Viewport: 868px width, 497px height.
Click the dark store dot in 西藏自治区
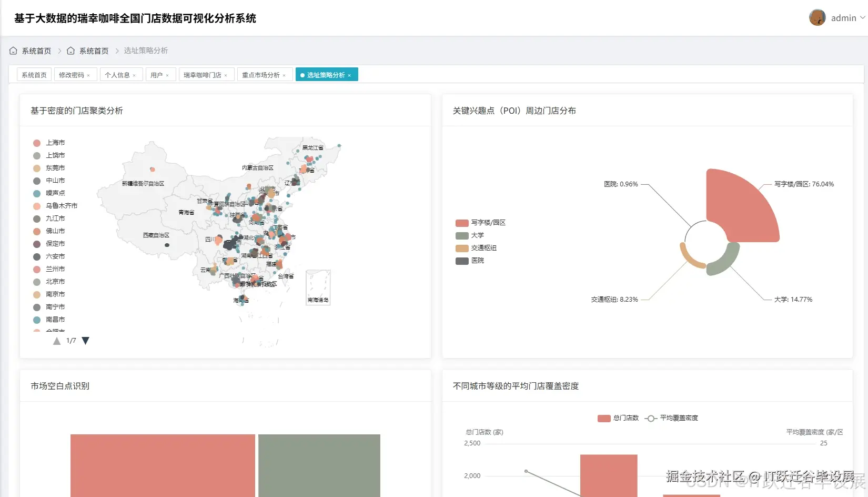[x=167, y=245]
